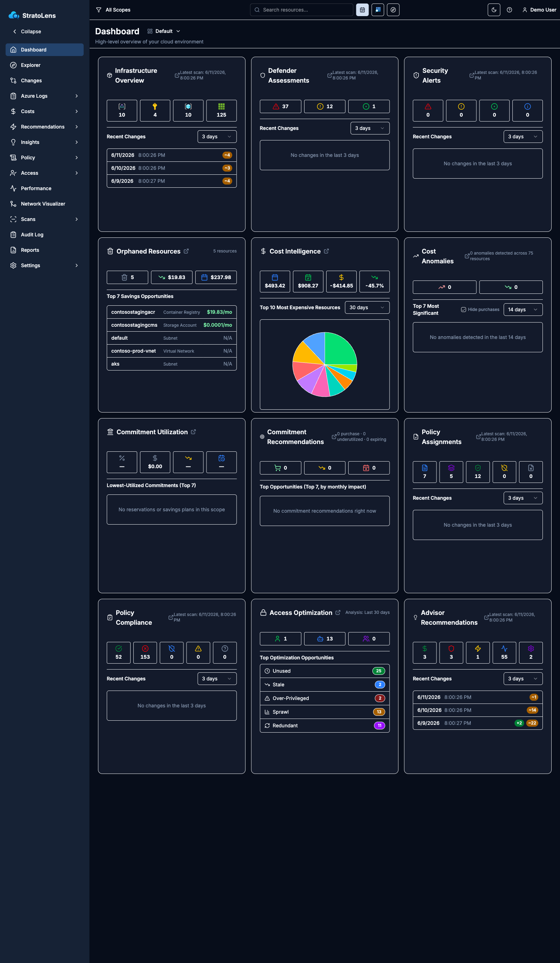560x963 pixels.
Task: Change Security Alerts Recent Changes days dropdown
Action: (523, 137)
